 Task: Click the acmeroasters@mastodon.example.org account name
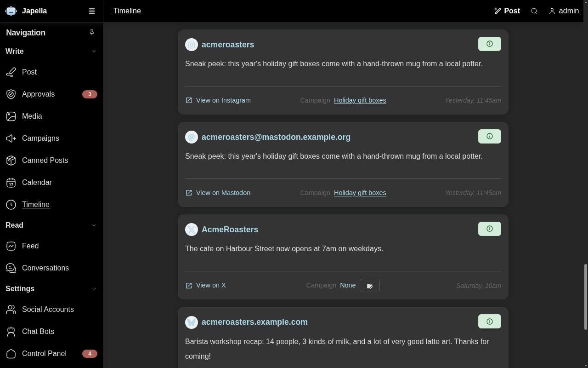pos(276,137)
